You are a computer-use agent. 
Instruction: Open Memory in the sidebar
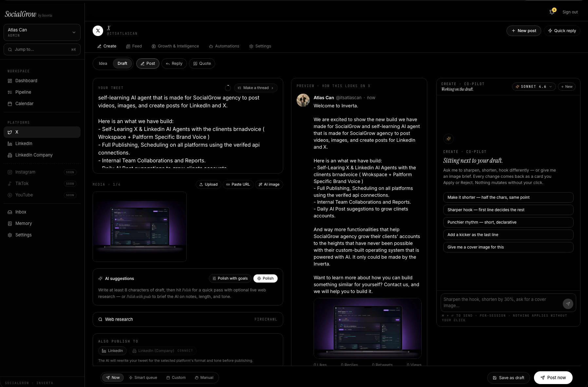[x=42, y=223]
